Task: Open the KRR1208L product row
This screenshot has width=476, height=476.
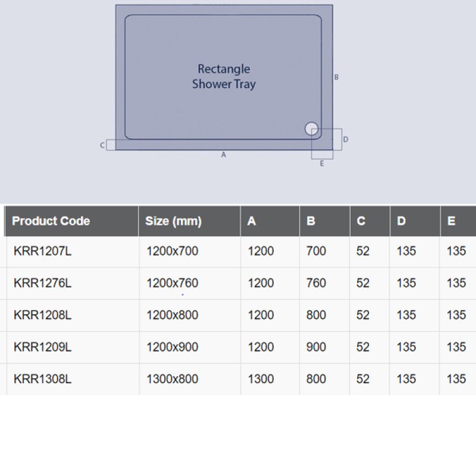Action: pyautogui.click(x=42, y=315)
